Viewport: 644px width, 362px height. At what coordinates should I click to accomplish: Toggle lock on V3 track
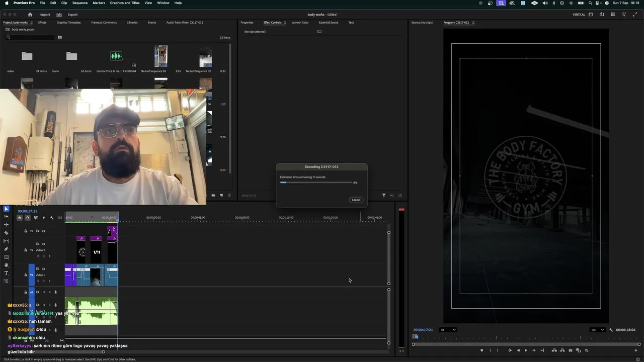coord(26,231)
